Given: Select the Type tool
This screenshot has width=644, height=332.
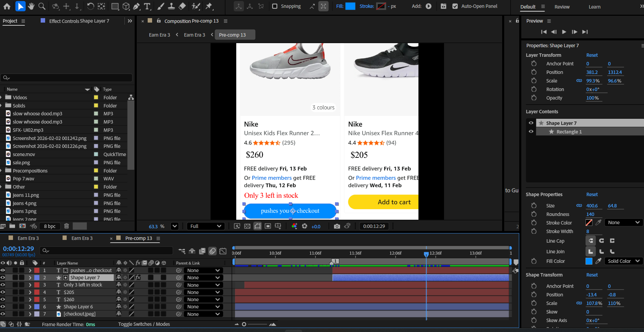Looking at the screenshot, I should pos(147,6).
